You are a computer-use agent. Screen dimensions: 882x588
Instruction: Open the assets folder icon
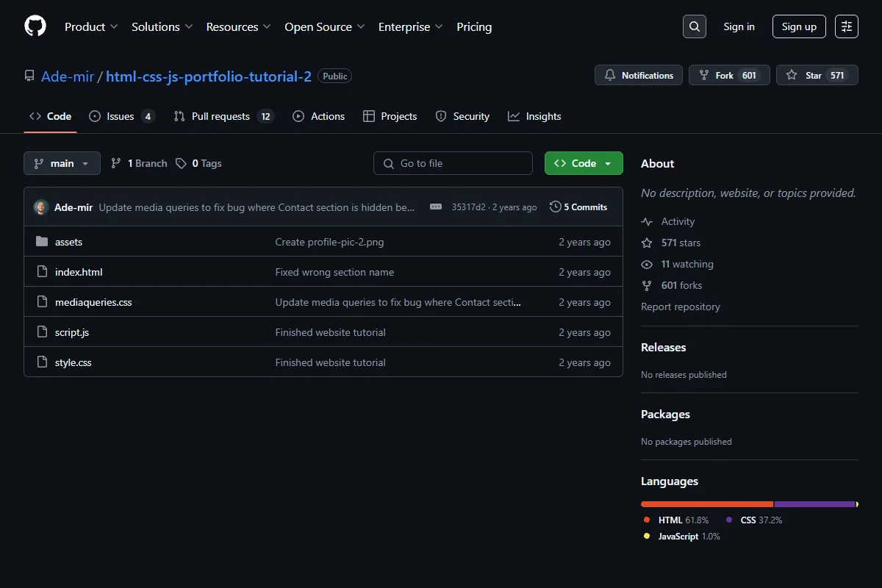[x=42, y=242]
